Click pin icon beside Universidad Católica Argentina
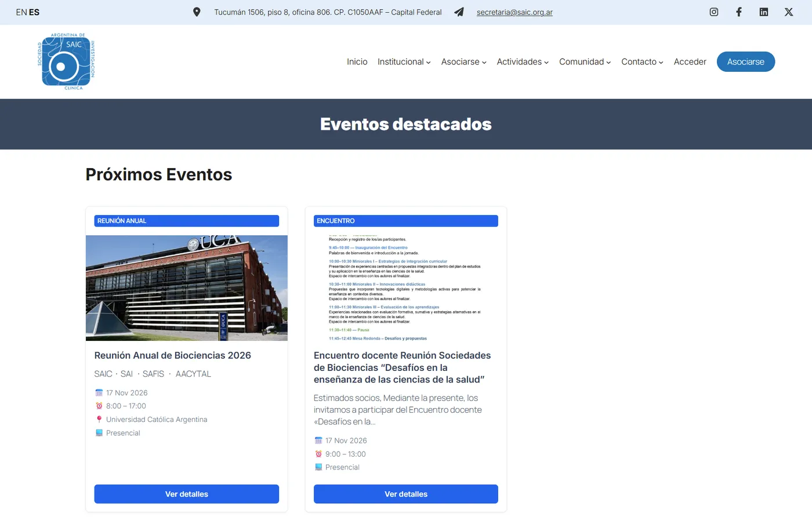Image resolution: width=812 pixels, height=528 pixels. 99,420
